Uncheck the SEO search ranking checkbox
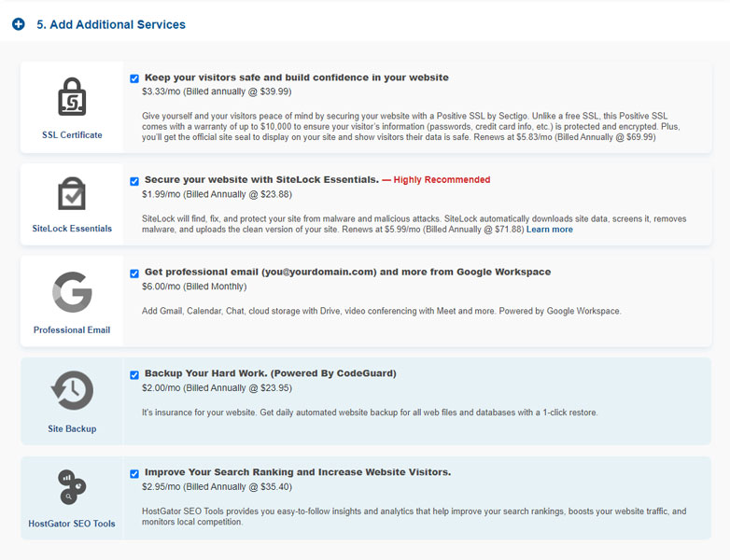 point(134,473)
